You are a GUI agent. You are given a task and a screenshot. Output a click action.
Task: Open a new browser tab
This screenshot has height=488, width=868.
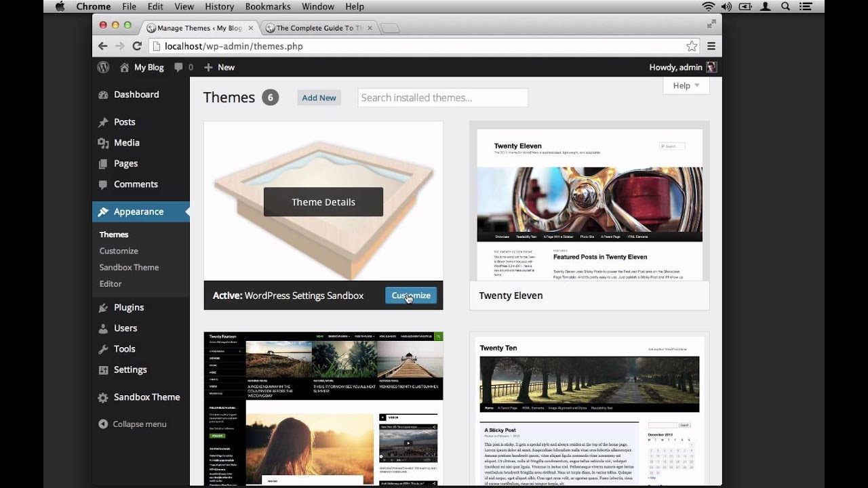pyautogui.click(x=390, y=28)
